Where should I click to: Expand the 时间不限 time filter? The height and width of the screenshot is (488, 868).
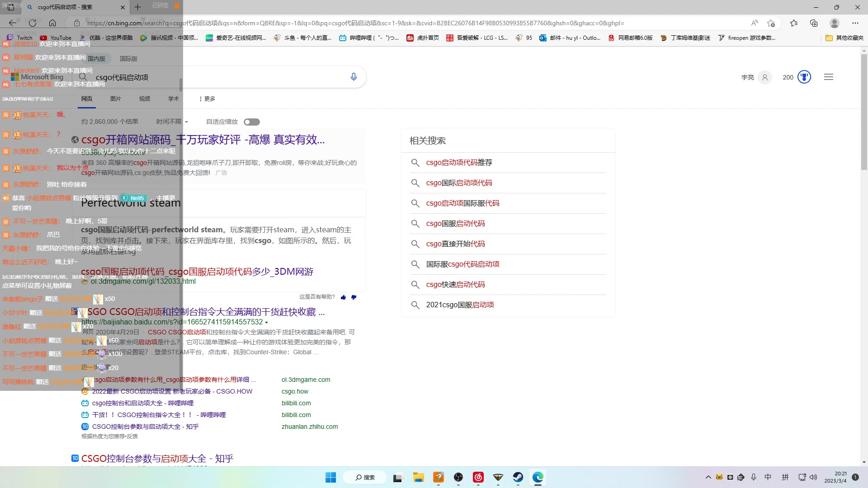coord(172,122)
